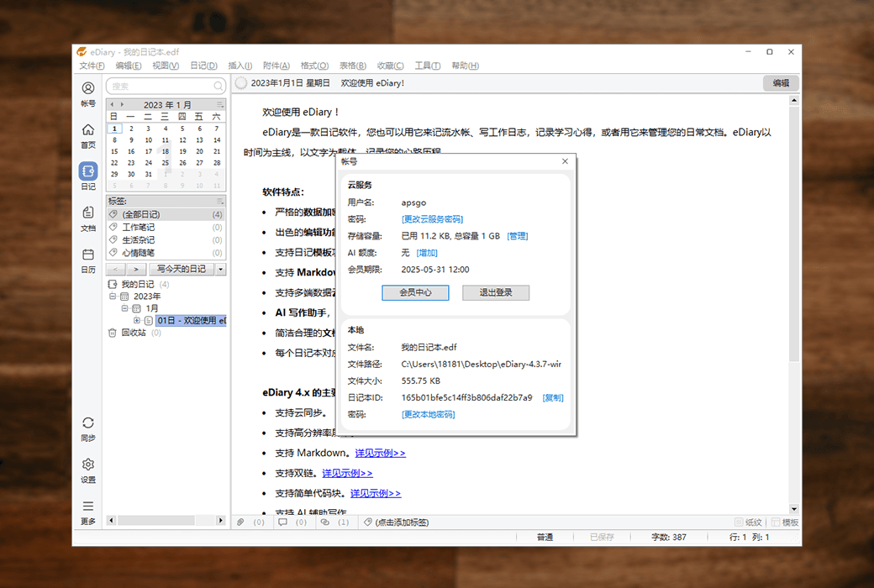This screenshot has width=874, height=588.
Task: Click the 普通 status bar entry
Action: coord(545,538)
